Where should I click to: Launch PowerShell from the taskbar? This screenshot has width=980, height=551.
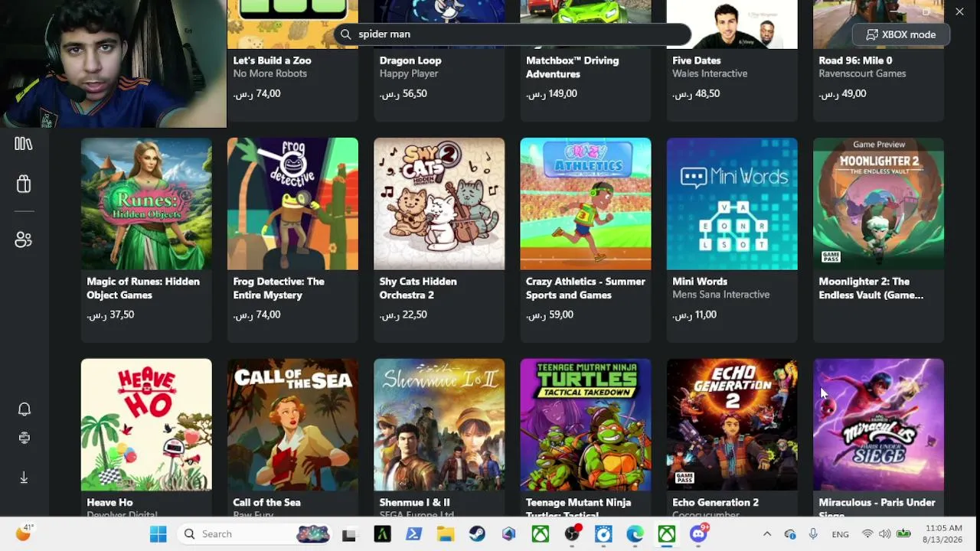tap(413, 534)
